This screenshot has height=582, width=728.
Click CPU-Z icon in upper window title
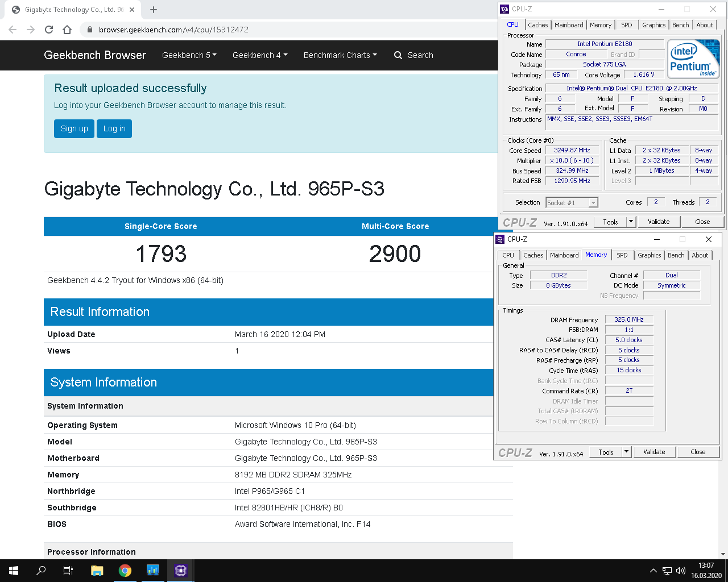(504, 9)
